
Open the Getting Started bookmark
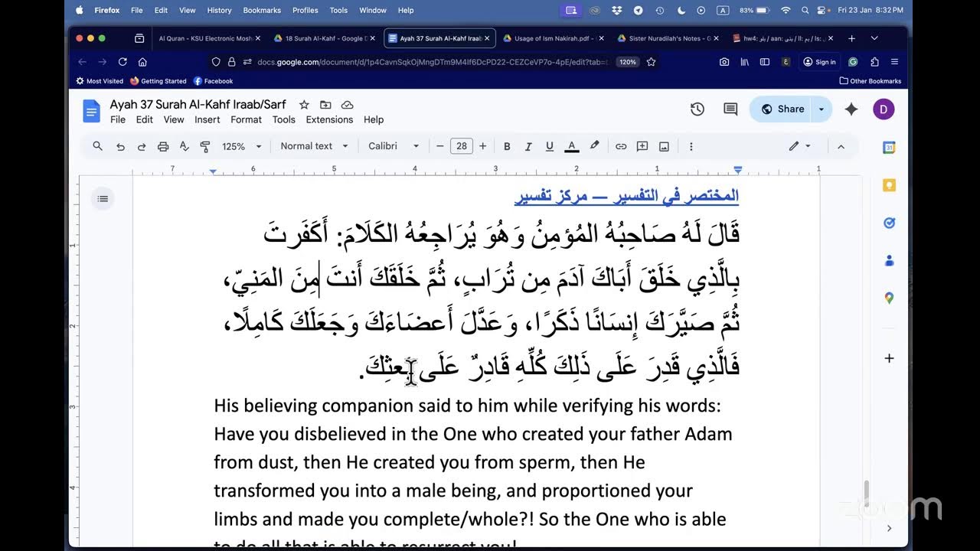158,81
